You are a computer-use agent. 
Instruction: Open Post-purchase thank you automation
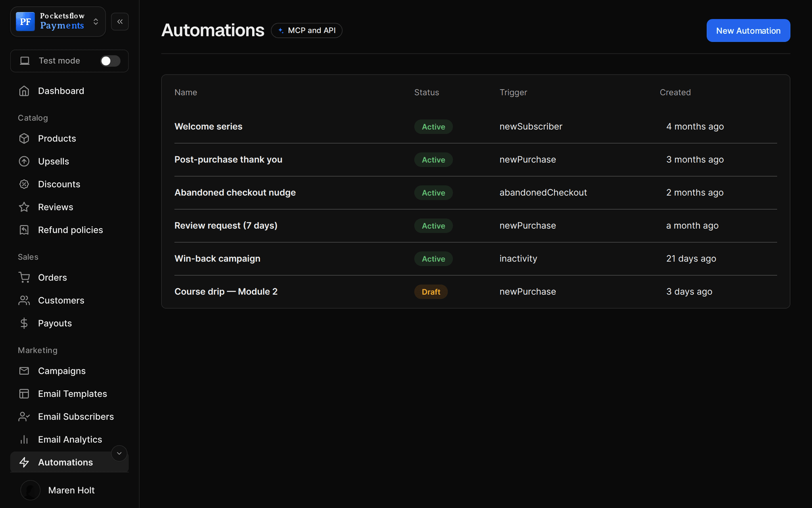tap(475, 160)
